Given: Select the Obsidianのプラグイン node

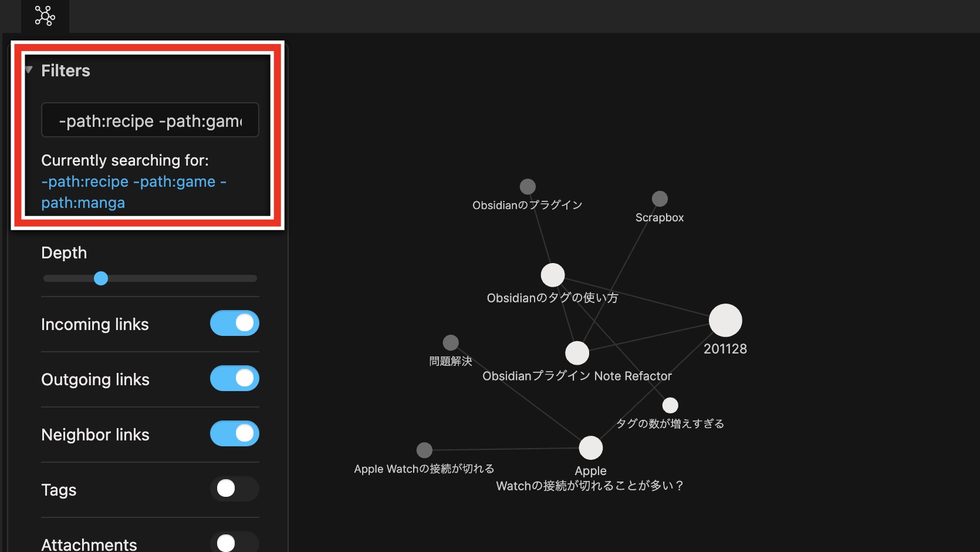Looking at the screenshot, I should [528, 187].
